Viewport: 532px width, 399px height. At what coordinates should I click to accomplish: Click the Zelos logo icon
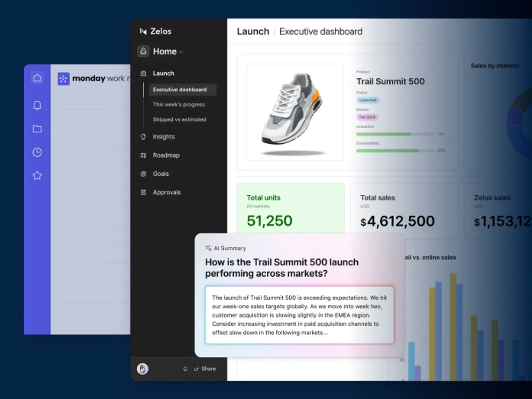point(143,31)
